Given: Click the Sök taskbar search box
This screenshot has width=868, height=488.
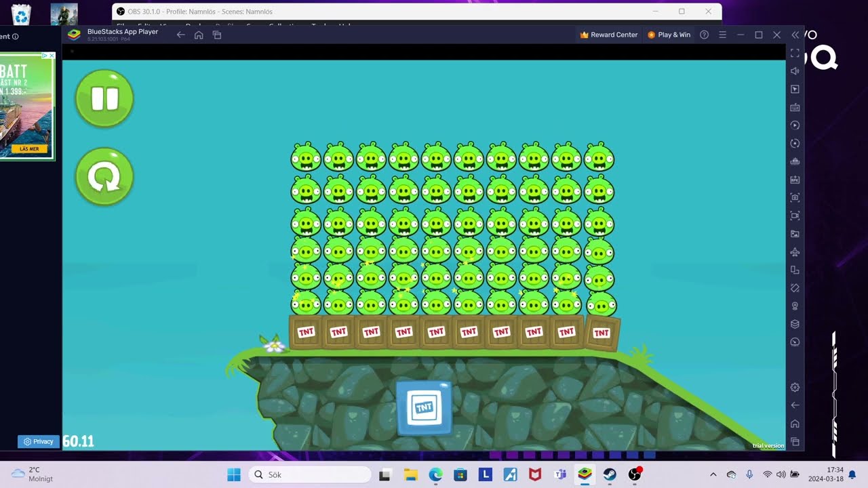Looking at the screenshot, I should pos(309,474).
